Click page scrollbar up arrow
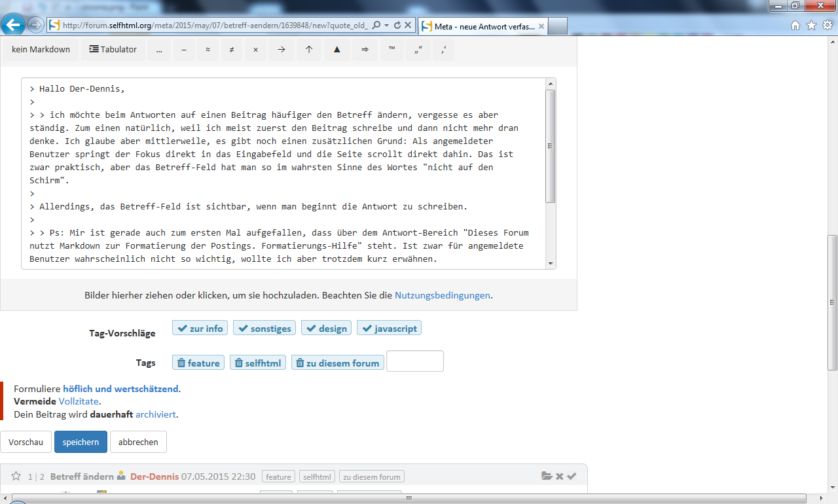The height and width of the screenshot is (504, 838). [832, 42]
